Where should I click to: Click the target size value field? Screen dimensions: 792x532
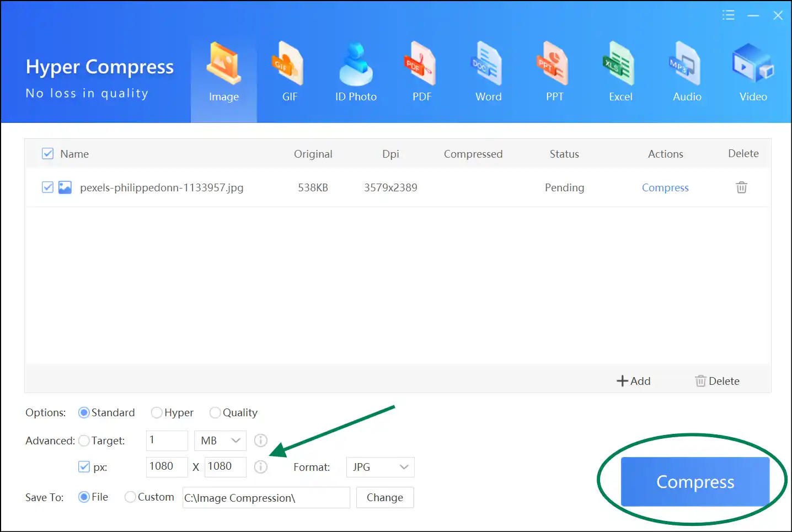167,440
